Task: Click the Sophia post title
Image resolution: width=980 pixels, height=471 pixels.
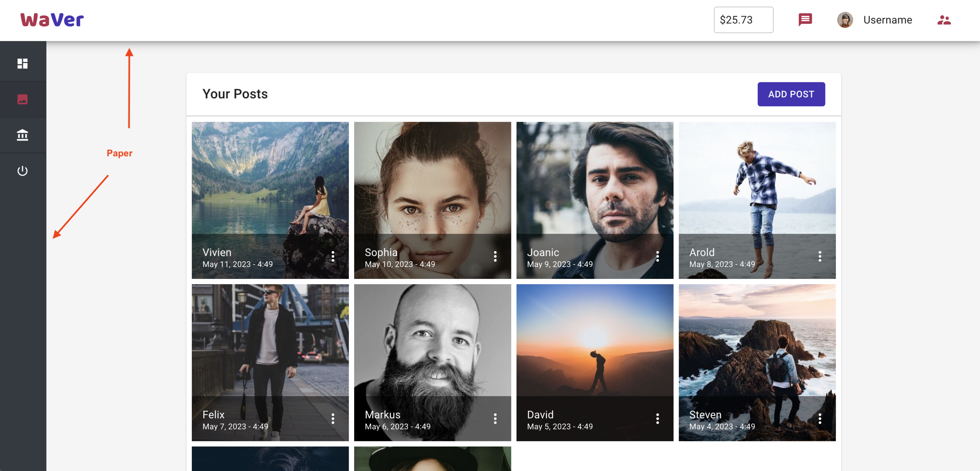Action: (381, 252)
